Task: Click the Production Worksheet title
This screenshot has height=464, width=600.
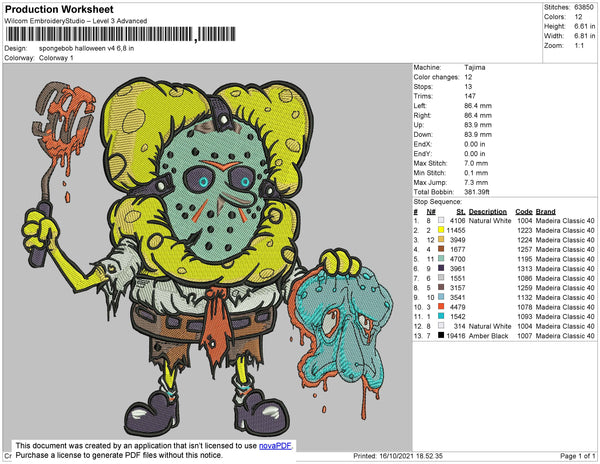Action: (x=59, y=10)
